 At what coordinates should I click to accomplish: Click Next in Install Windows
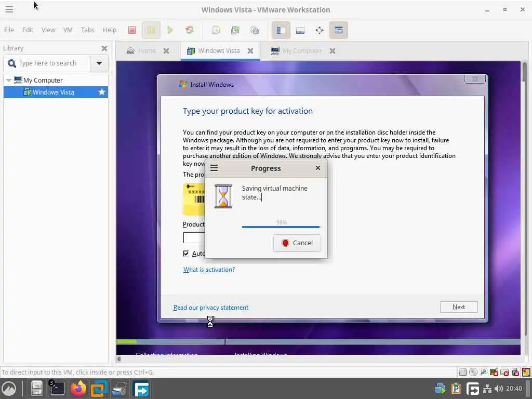tap(459, 307)
